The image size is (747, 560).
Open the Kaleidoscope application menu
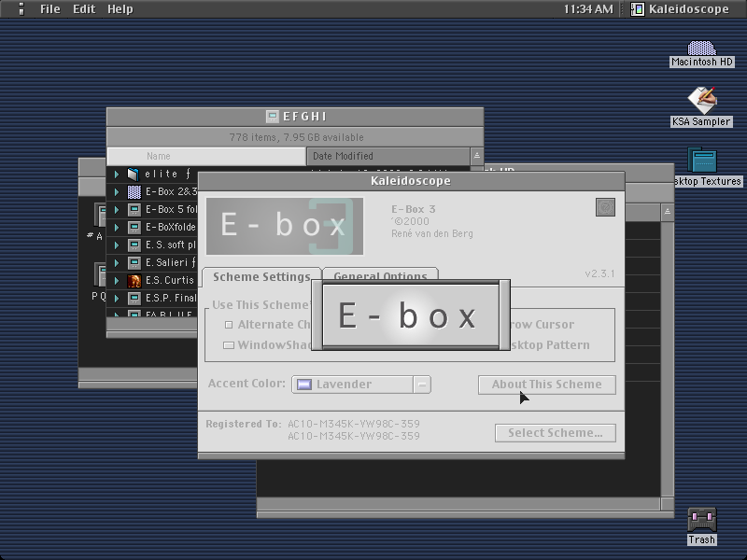coord(681,8)
